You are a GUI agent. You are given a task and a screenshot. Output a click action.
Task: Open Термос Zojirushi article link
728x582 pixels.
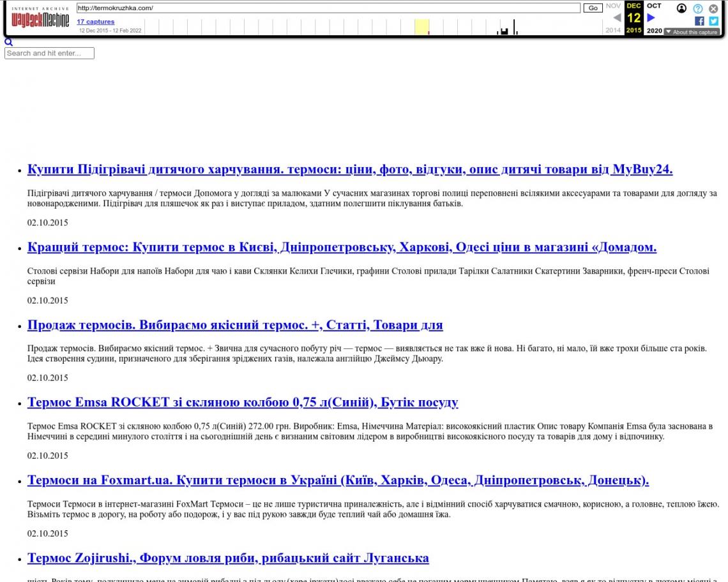(228, 558)
